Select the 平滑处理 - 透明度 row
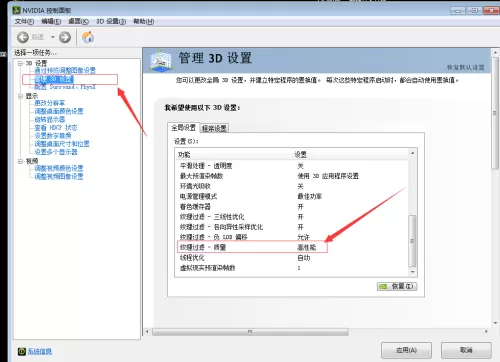Viewport: 500px width, 362px height. [292, 166]
